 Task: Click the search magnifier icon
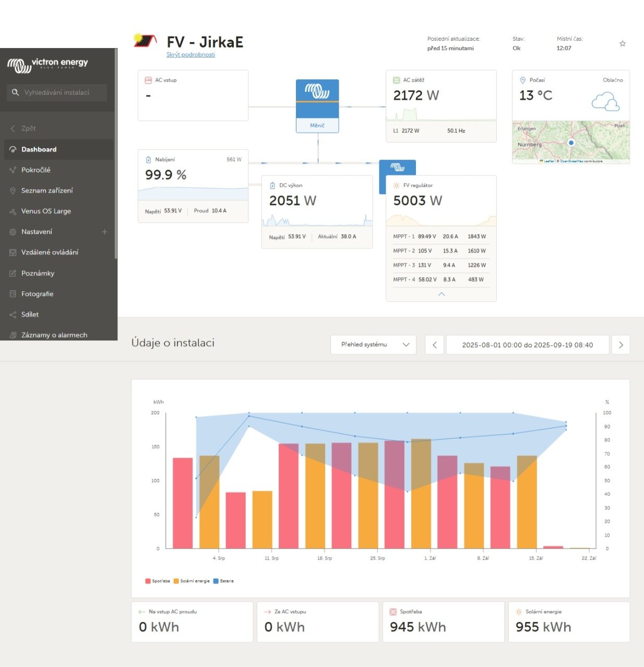(15, 92)
